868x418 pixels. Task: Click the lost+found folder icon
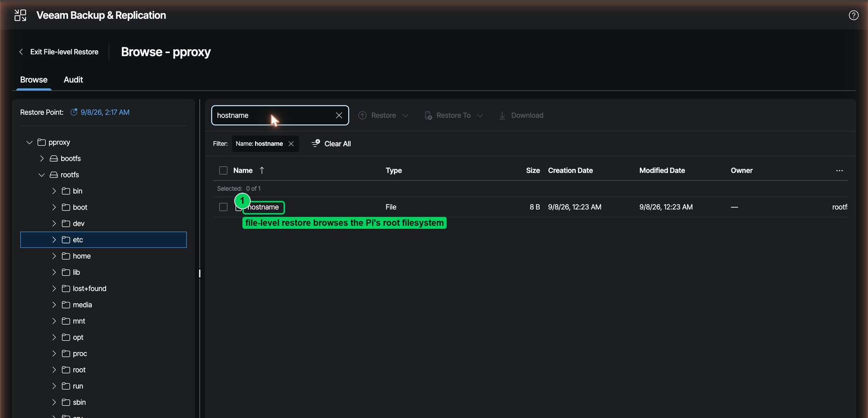(66, 289)
